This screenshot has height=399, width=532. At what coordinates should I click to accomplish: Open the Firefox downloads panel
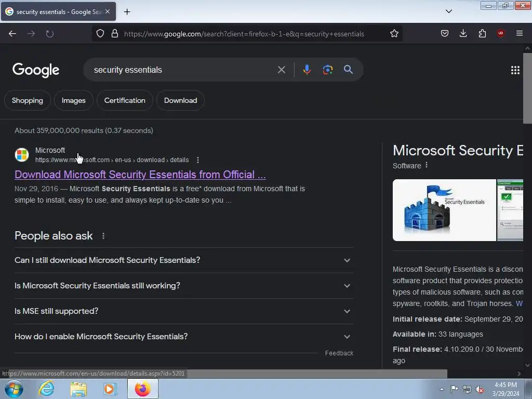(463, 34)
